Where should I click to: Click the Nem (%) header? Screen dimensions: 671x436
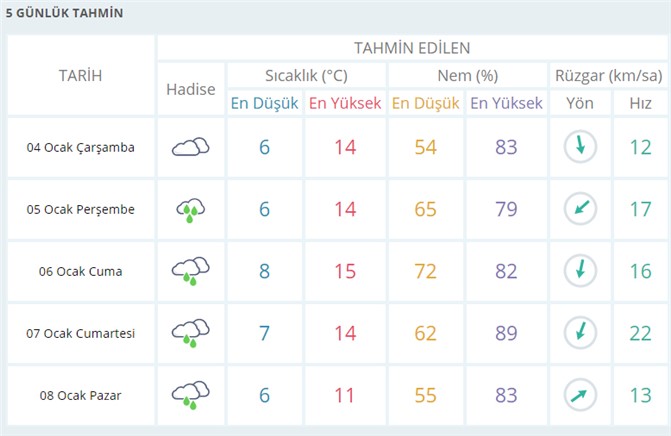pyautogui.click(x=467, y=75)
